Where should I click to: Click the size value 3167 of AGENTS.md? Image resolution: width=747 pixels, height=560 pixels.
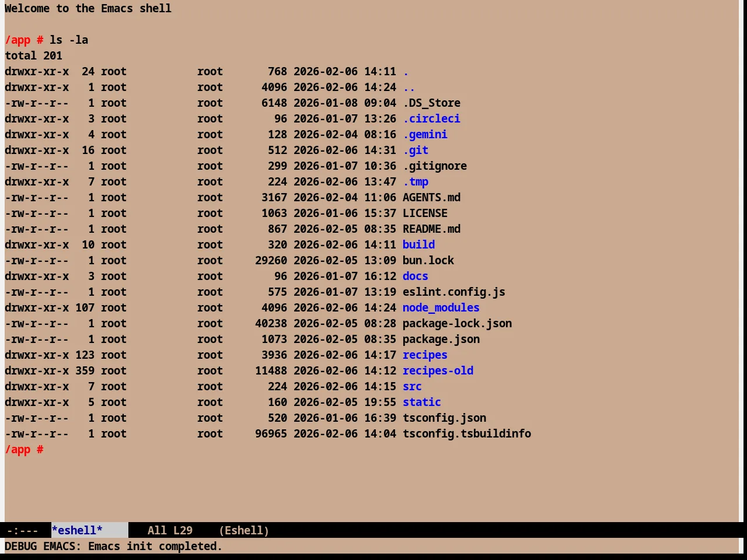coord(274,198)
